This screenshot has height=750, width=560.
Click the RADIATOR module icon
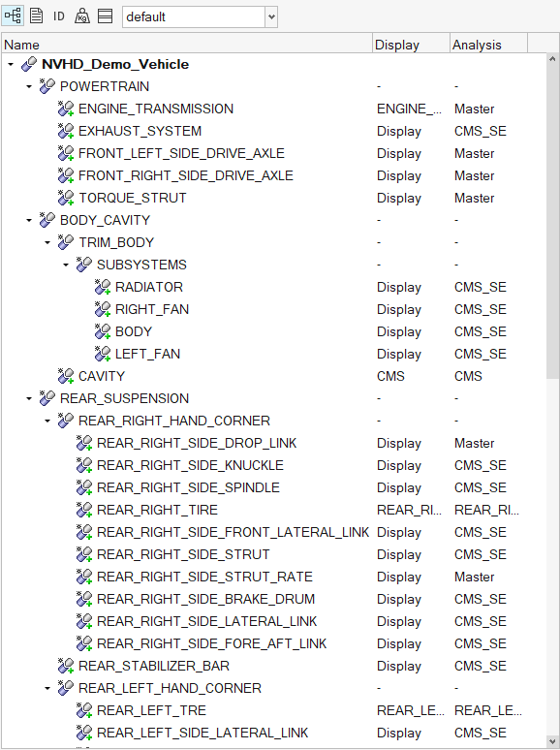tap(103, 287)
